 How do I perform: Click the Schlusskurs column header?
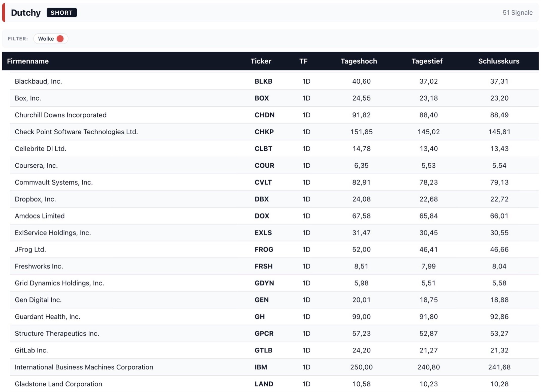499,61
